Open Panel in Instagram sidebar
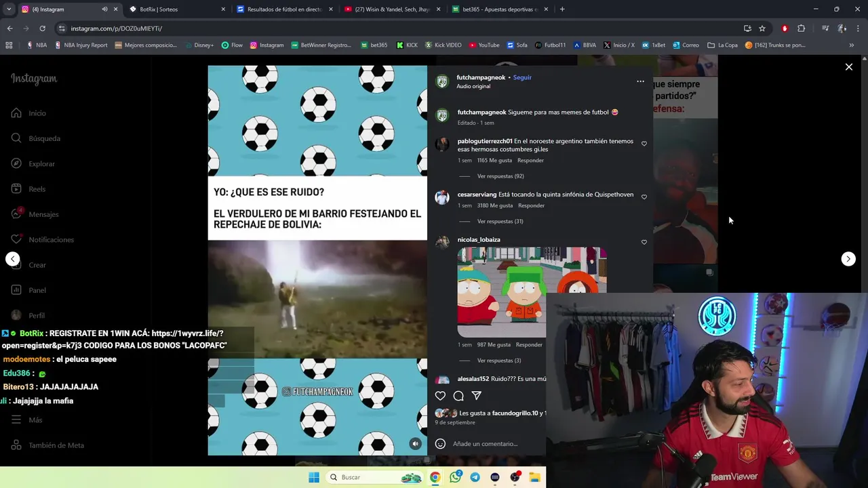This screenshot has height=488, width=868. pyautogui.click(x=28, y=290)
